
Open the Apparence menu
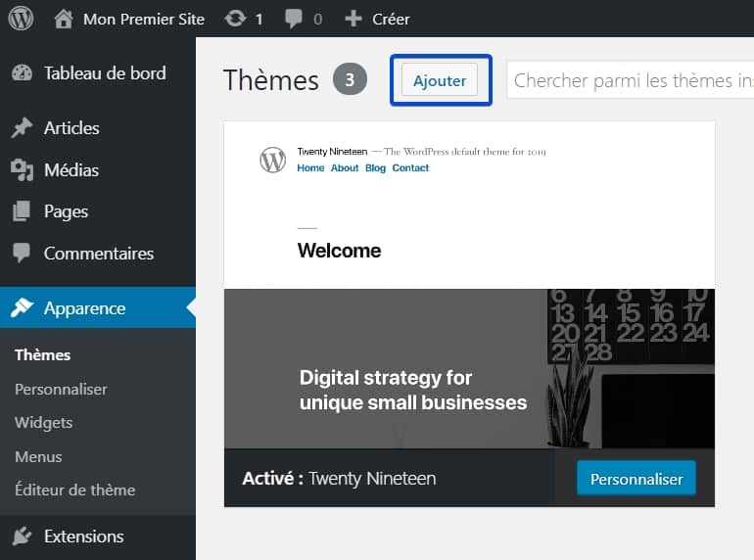coord(98,307)
